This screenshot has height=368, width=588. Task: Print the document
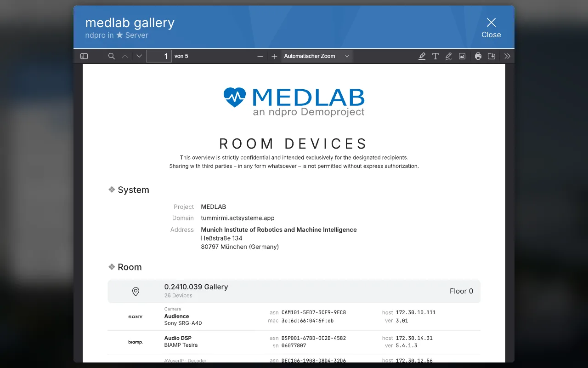[x=478, y=56]
